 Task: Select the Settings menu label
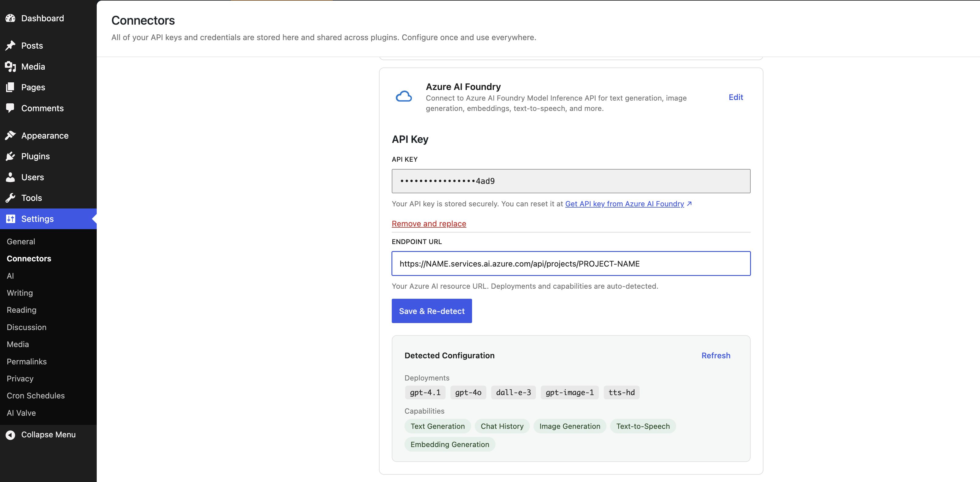[37, 219]
